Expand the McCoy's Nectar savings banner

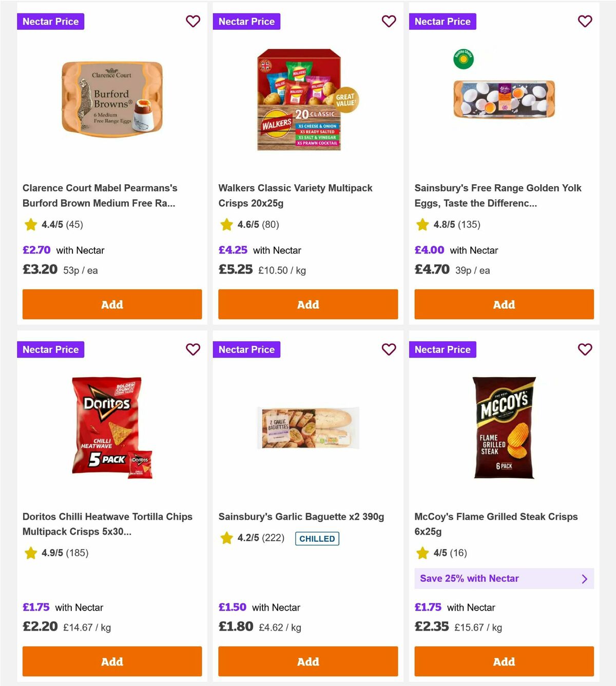click(x=504, y=578)
